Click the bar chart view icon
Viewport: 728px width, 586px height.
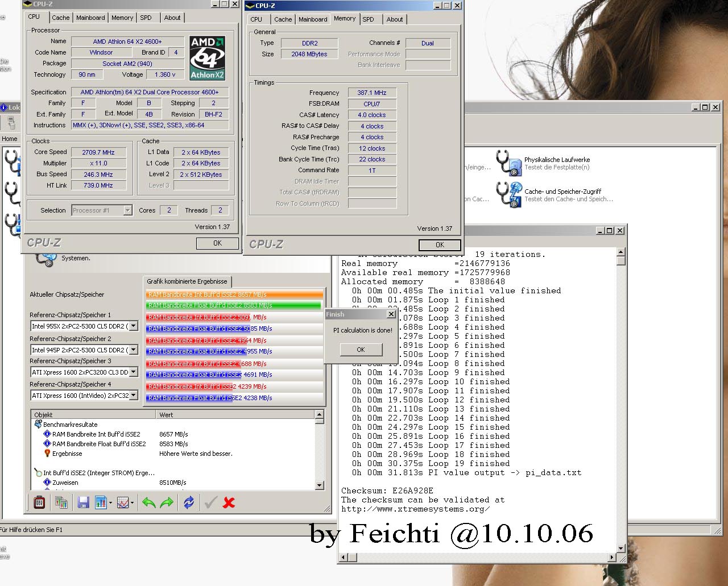click(x=101, y=502)
